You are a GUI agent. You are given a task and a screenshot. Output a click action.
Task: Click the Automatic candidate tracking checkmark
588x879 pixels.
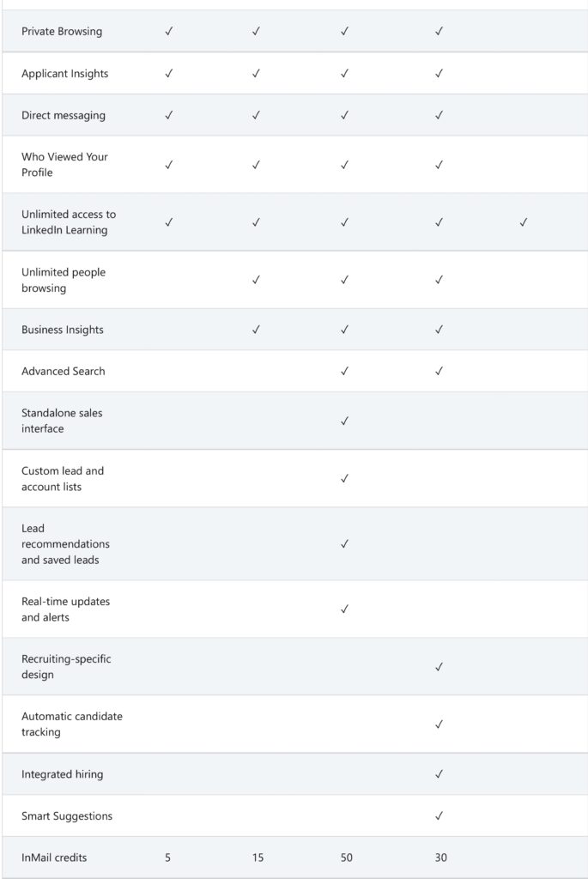pos(439,724)
